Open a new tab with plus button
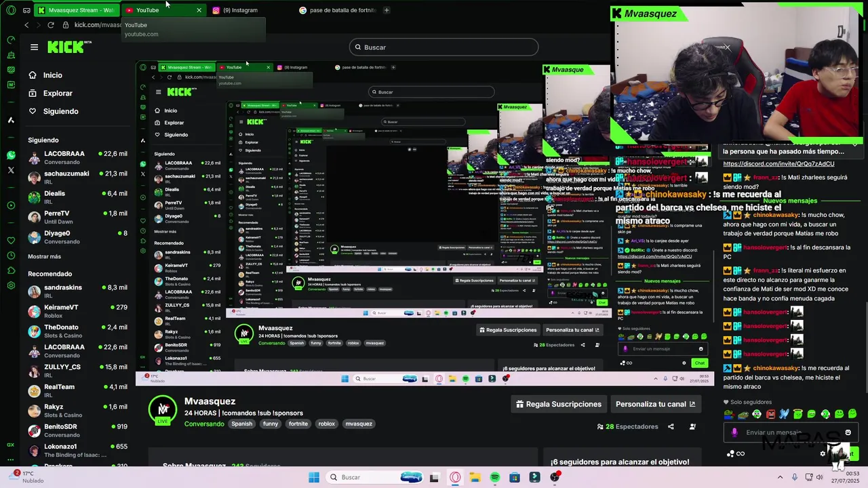The width and height of the screenshot is (868, 488). [x=387, y=10]
